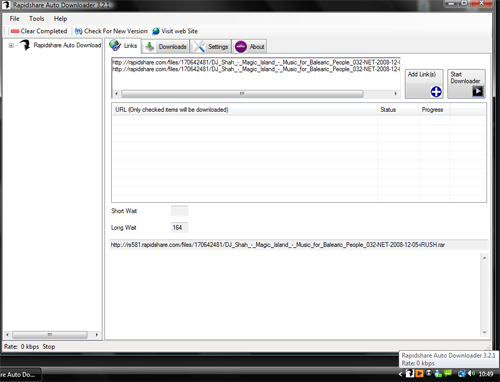Click the Check For New Version icon

78,31
